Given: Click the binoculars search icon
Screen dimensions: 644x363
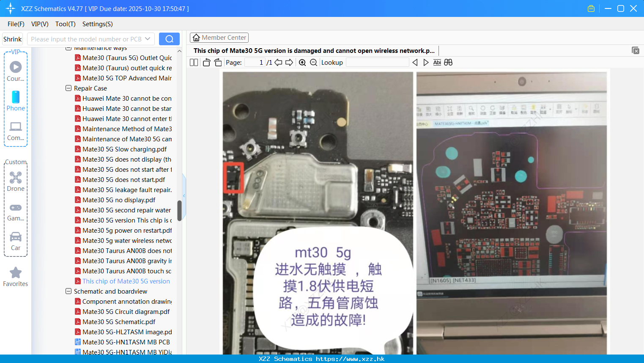Looking at the screenshot, I should (x=448, y=63).
